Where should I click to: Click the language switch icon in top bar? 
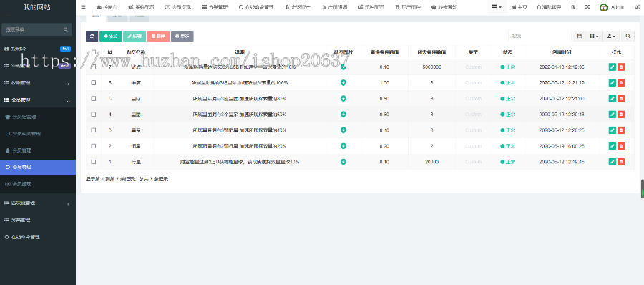[573, 7]
